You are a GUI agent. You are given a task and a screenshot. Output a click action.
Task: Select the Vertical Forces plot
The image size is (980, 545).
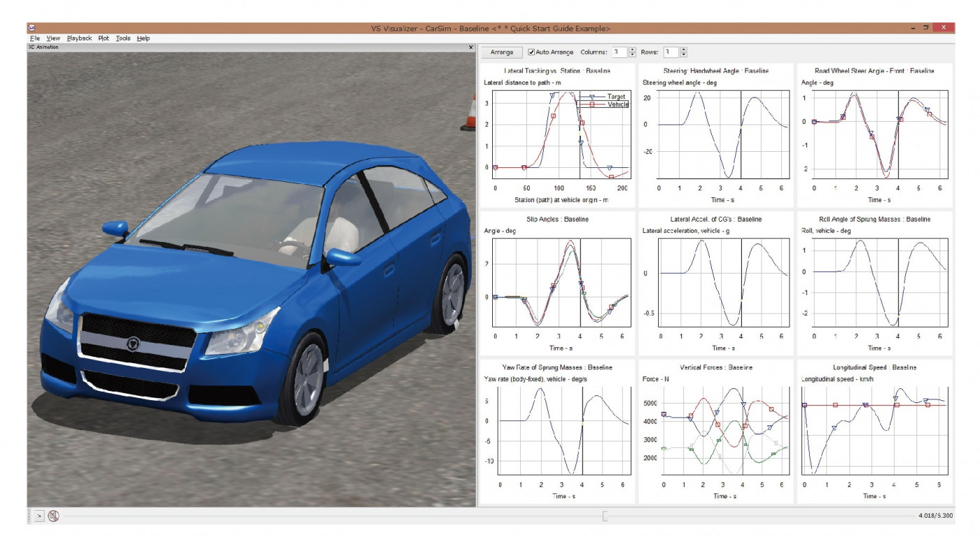click(x=715, y=431)
